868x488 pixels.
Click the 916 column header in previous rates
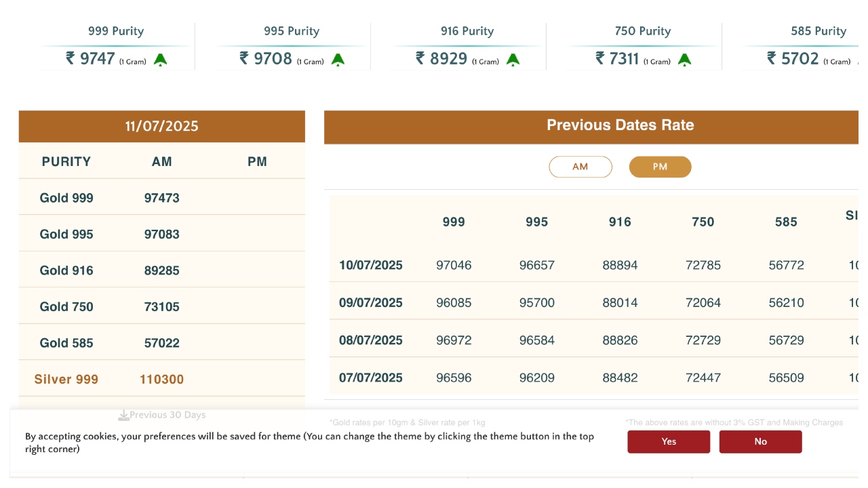coord(620,222)
